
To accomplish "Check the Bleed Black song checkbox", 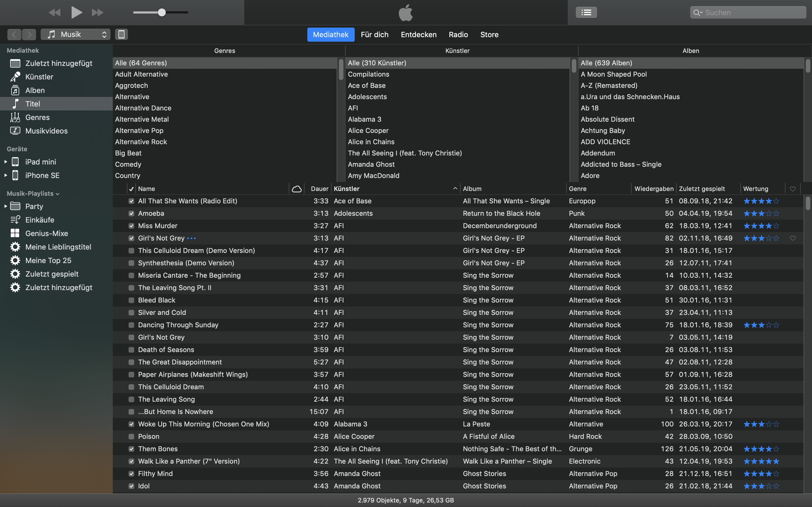I will click(131, 300).
